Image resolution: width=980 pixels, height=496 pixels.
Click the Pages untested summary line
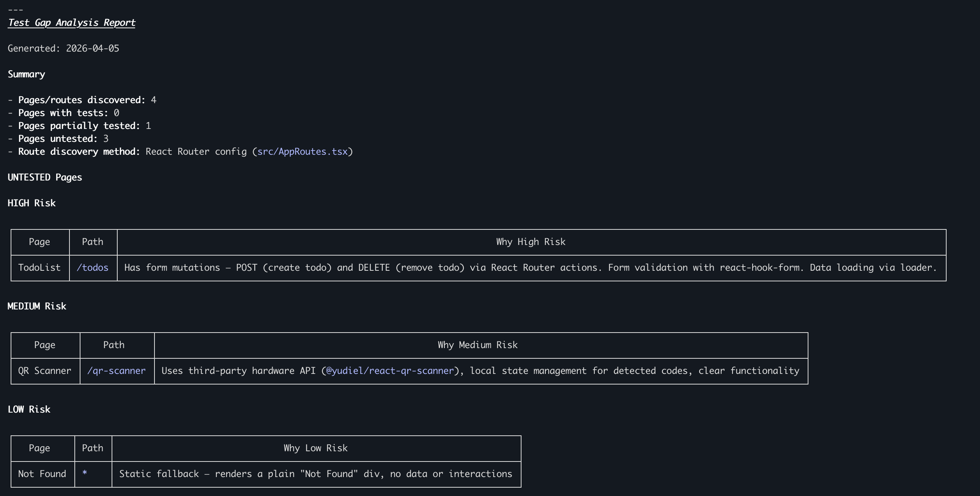click(x=58, y=139)
